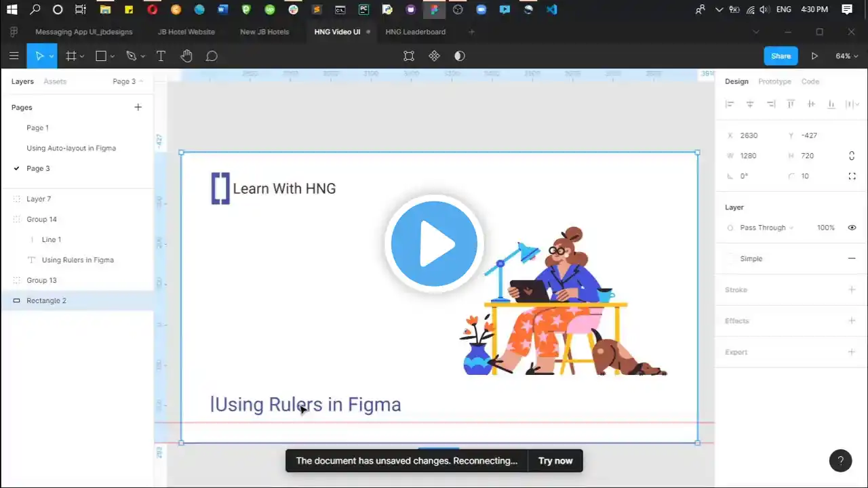Screen dimensions: 868x488
Task: Open new tab with plus icon
Action: [472, 32]
